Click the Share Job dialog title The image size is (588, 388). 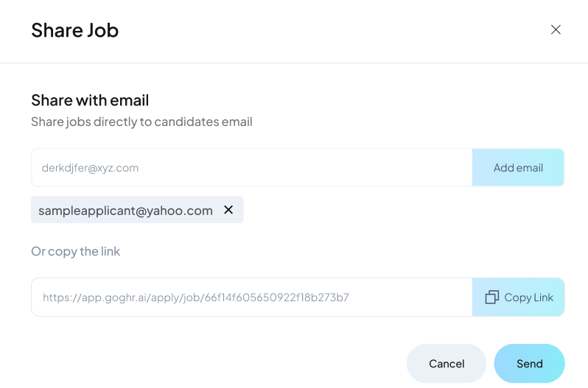[x=75, y=30]
